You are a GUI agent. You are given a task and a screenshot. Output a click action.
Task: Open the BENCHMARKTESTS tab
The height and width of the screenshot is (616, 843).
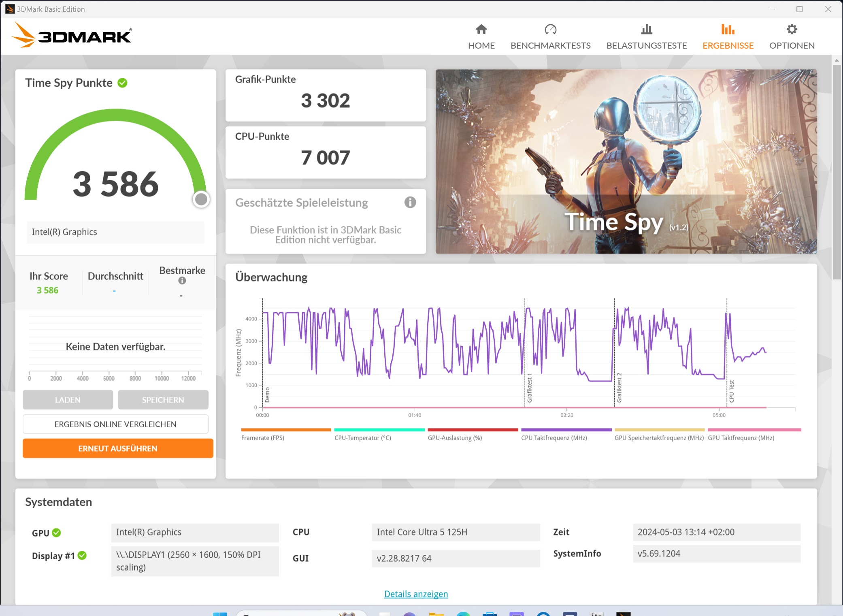tap(550, 37)
